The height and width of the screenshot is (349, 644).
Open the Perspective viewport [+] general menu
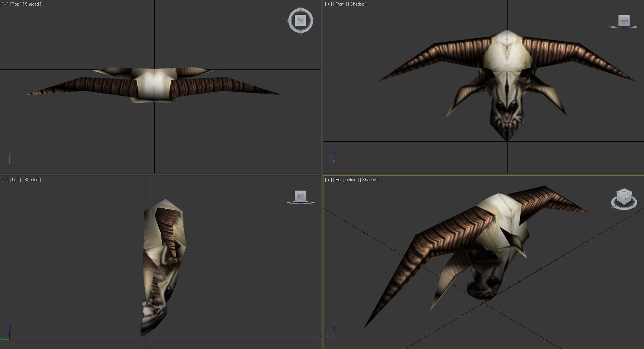[x=328, y=180]
